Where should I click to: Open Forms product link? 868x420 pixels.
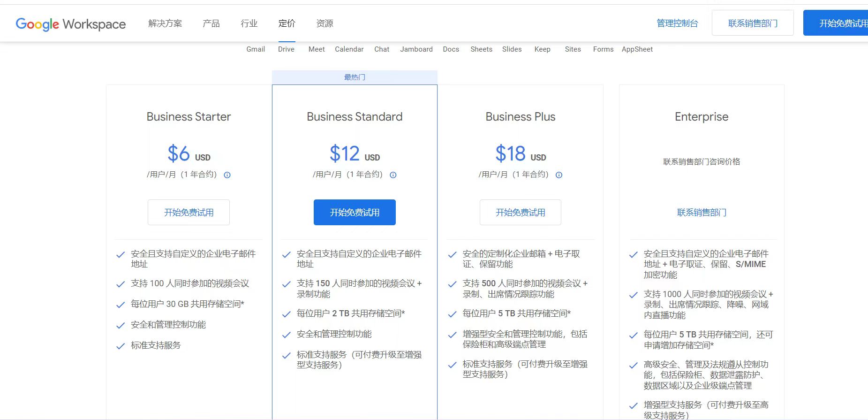(x=604, y=49)
